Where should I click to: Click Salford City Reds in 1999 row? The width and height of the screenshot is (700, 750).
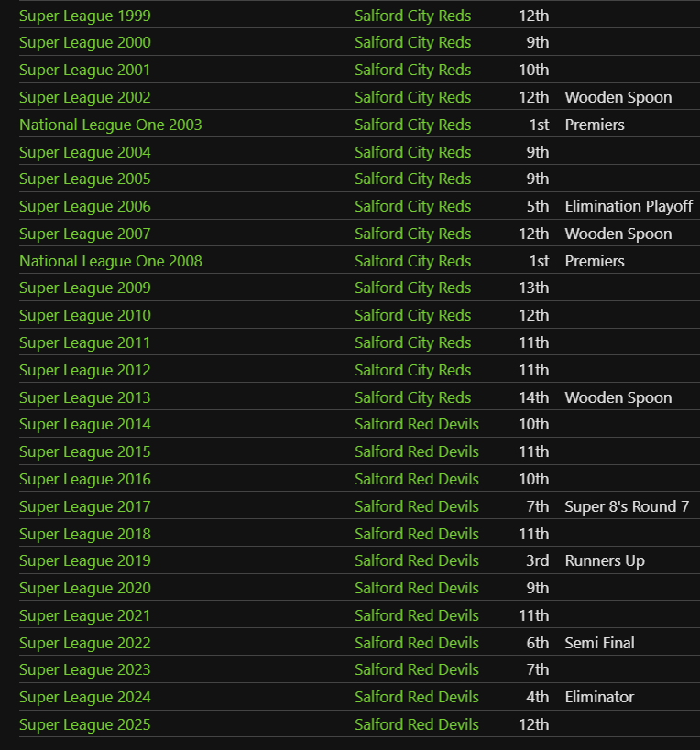(413, 16)
